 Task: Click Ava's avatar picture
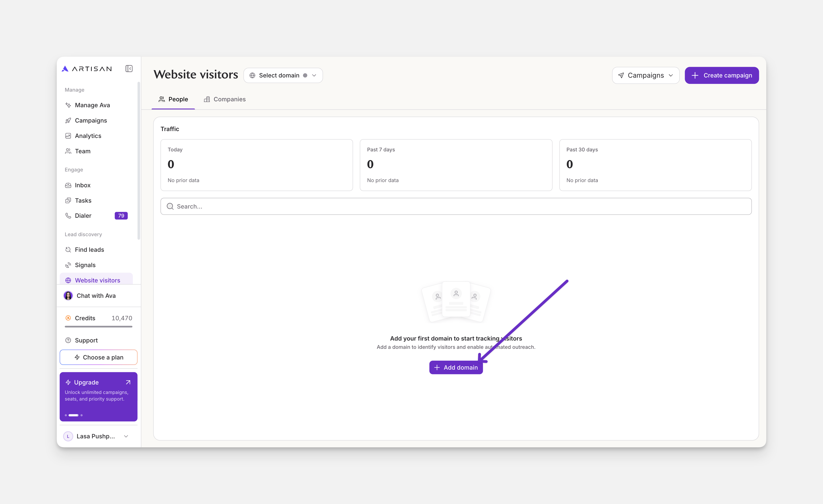coord(68,296)
